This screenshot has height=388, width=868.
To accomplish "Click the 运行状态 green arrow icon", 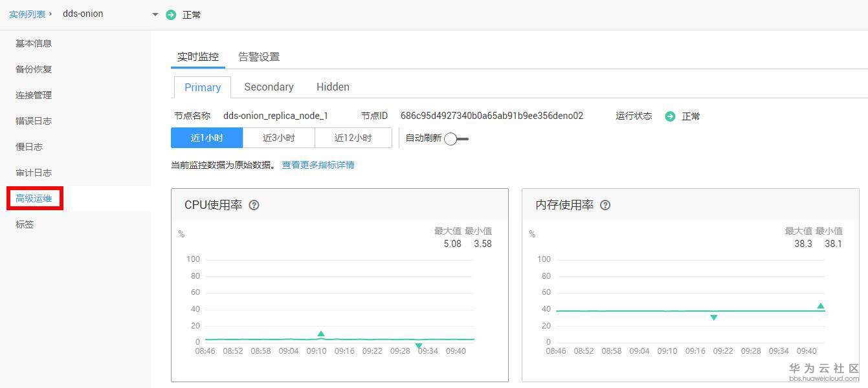I will tap(671, 116).
